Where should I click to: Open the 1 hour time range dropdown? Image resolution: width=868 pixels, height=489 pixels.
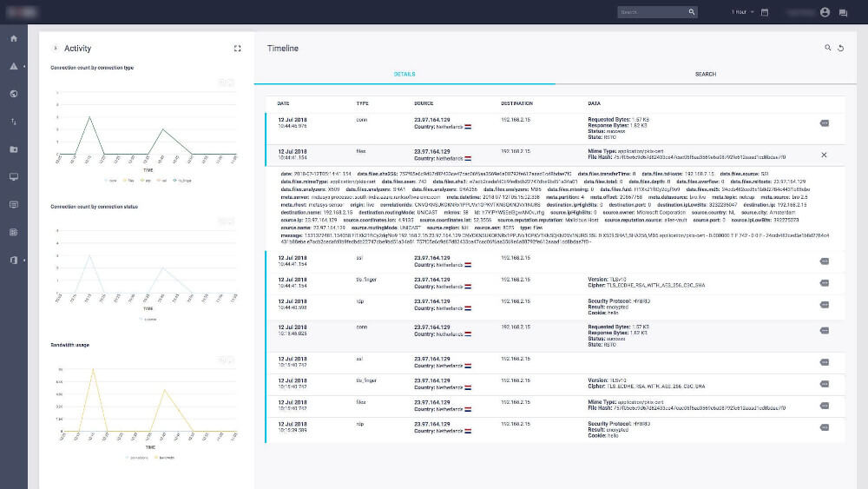coord(742,12)
